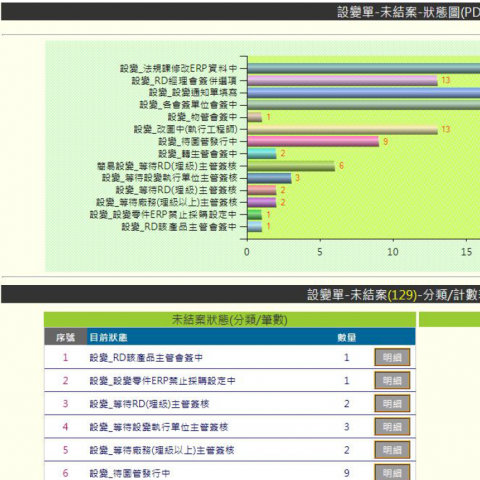Viewport: 480px width, 480px height.
Task: Click x-axis tick label 10 on the chart
Action: [x=393, y=252]
